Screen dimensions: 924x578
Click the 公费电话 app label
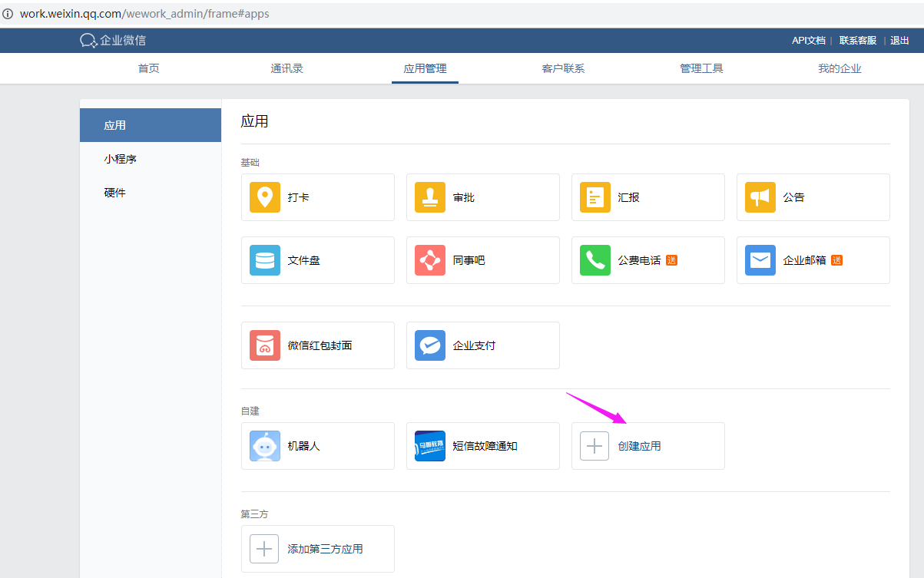click(640, 260)
